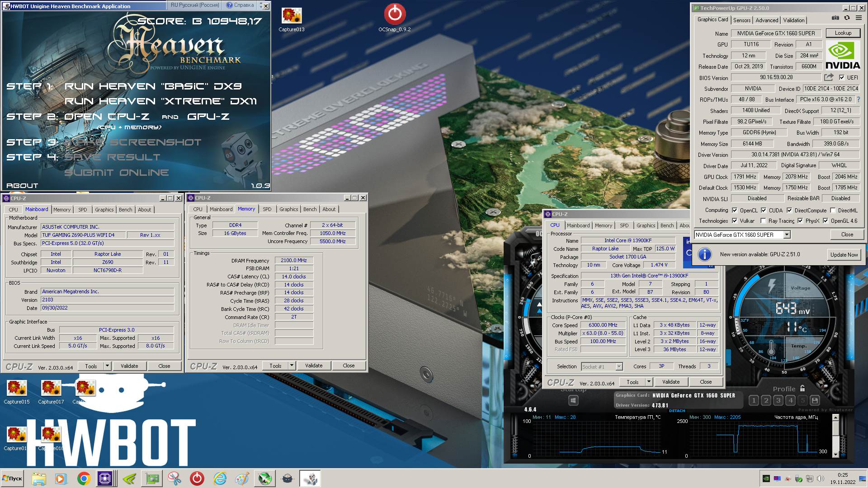
Task: Open Bench tab in CPU-Z CPU window
Action: tap(667, 225)
